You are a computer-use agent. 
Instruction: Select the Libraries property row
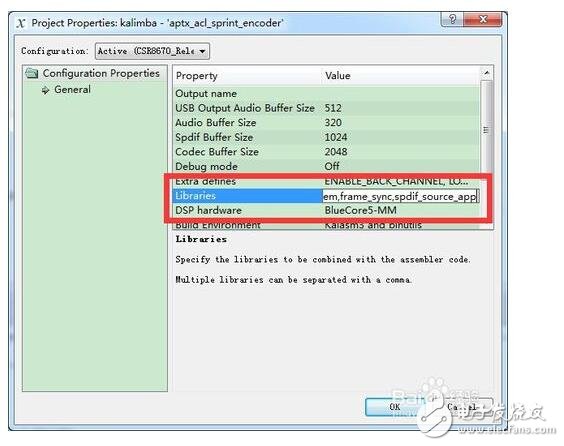(x=326, y=196)
